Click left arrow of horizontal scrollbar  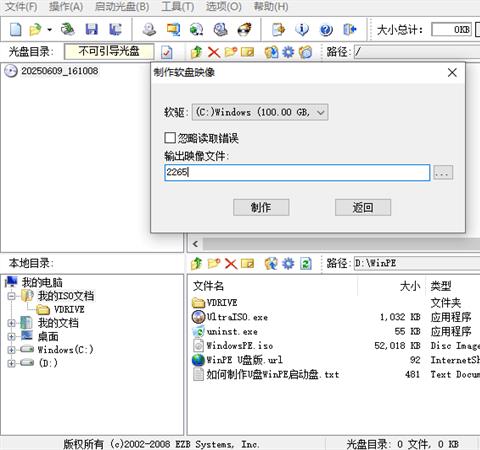tap(196, 244)
